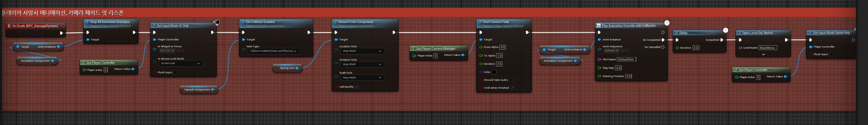Open the In Widget to Focus asset dropdown

167,51
